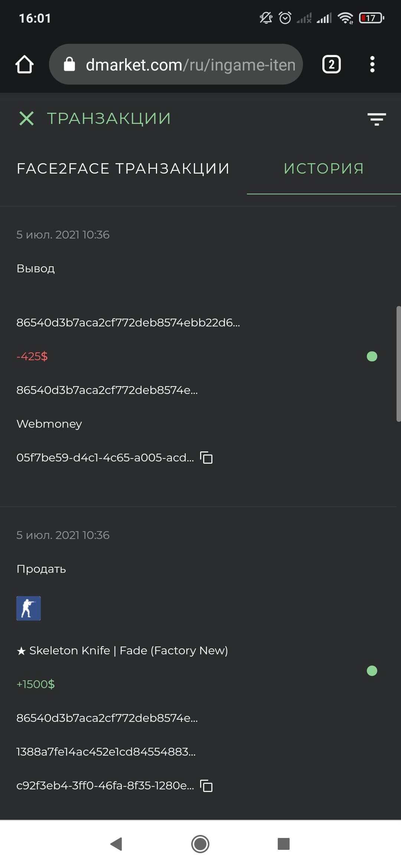
Task: Select the История tab
Action: click(x=323, y=169)
